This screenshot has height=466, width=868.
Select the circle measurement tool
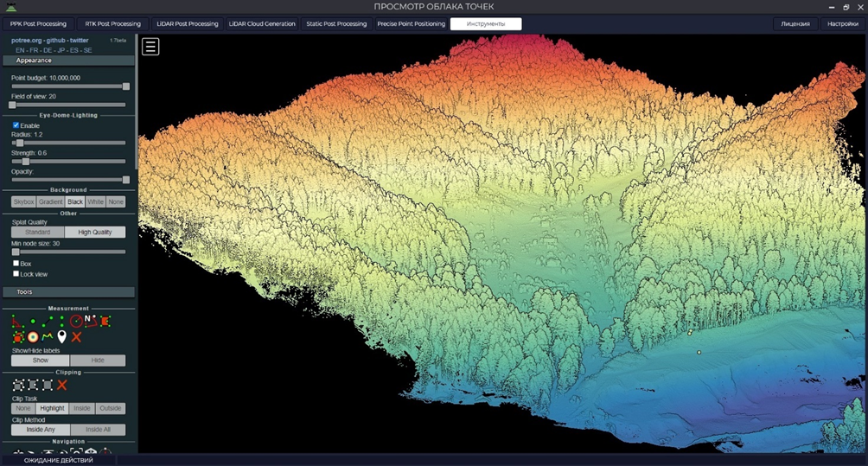[x=76, y=321]
